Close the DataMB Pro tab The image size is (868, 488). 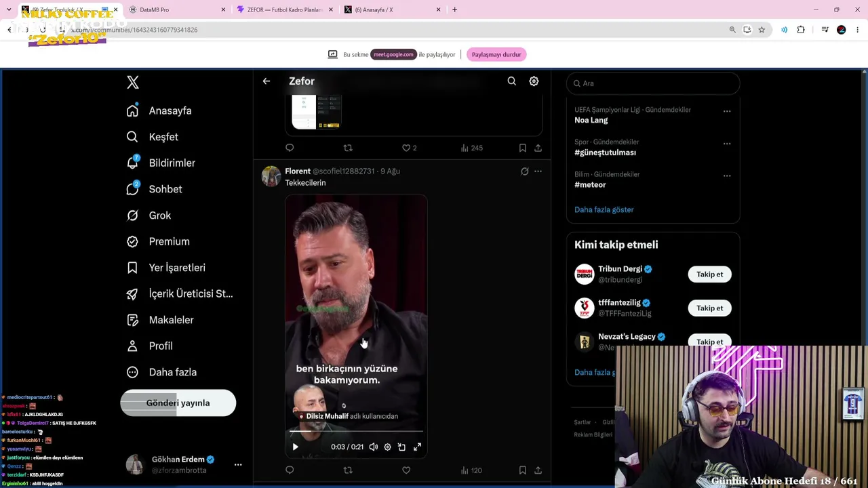pyautogui.click(x=223, y=10)
